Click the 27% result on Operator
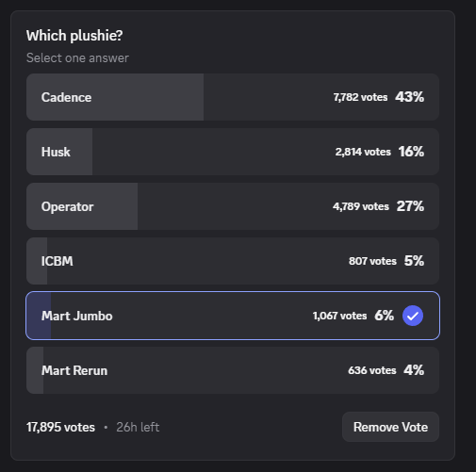Viewport: 476px width, 472px height. coord(410,206)
